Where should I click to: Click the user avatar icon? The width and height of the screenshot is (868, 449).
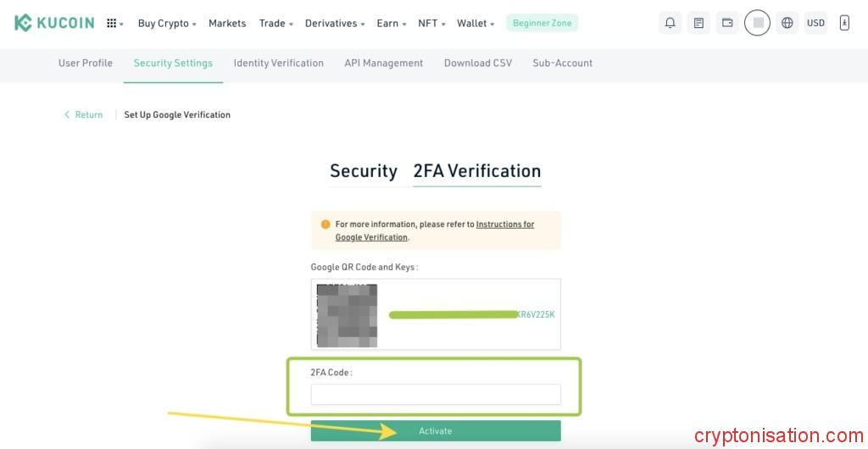point(757,23)
